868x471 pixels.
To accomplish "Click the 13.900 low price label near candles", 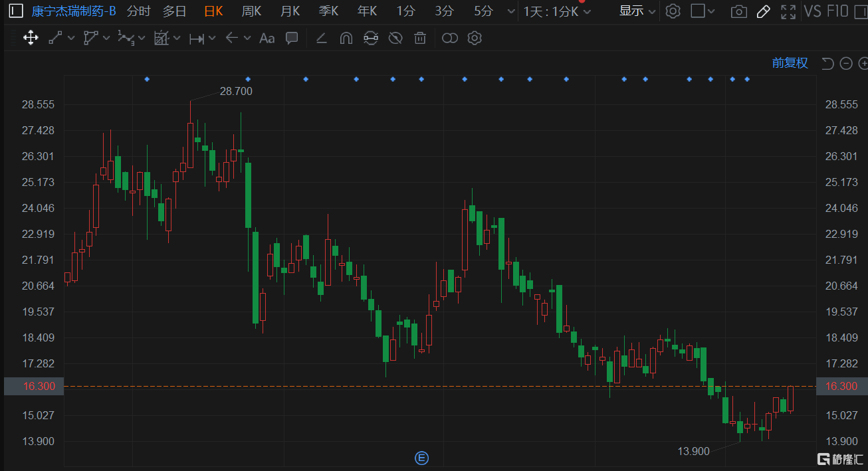I will coord(693,451).
